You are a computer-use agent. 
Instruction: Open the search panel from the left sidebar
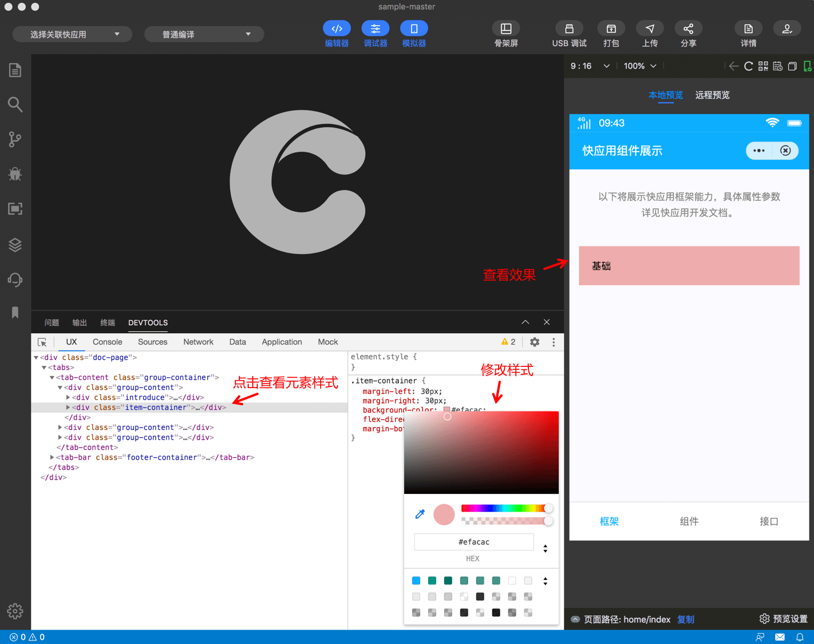[15, 104]
